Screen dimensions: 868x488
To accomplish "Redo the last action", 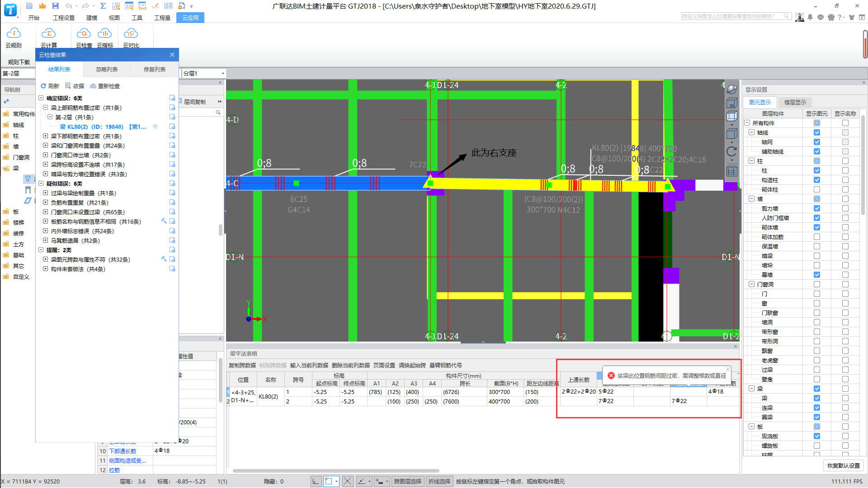I will (x=85, y=6).
